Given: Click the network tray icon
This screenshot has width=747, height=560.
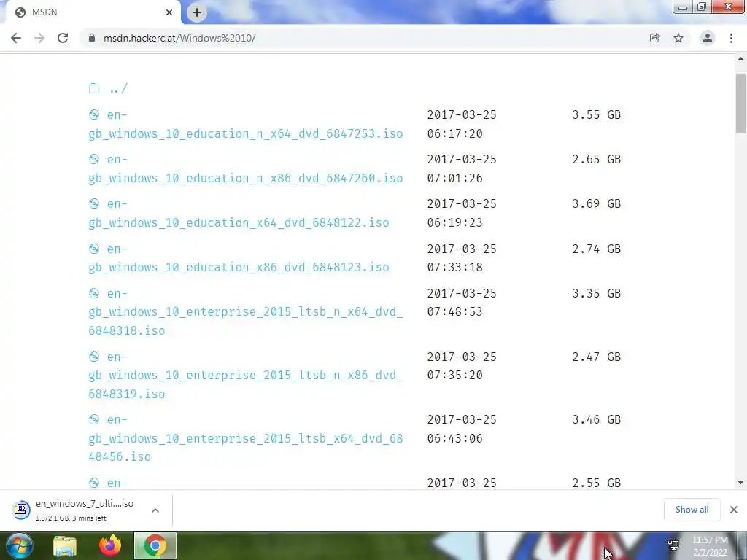Looking at the screenshot, I should [x=673, y=545].
